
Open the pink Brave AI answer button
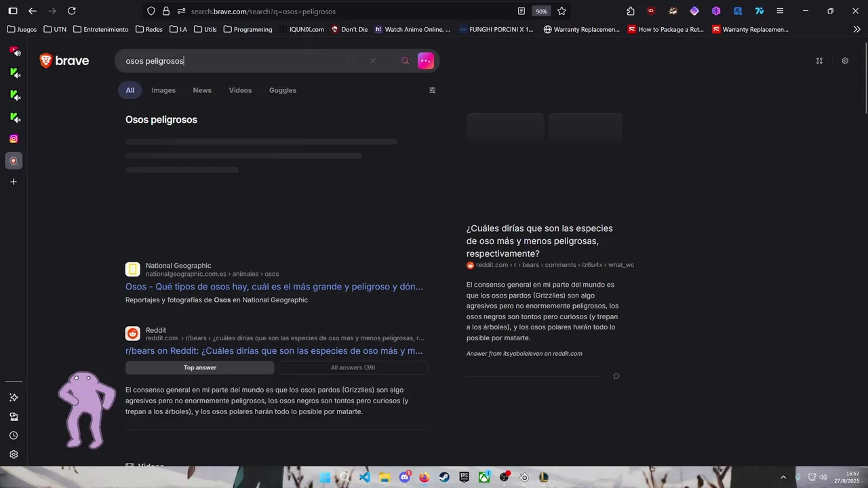click(426, 61)
